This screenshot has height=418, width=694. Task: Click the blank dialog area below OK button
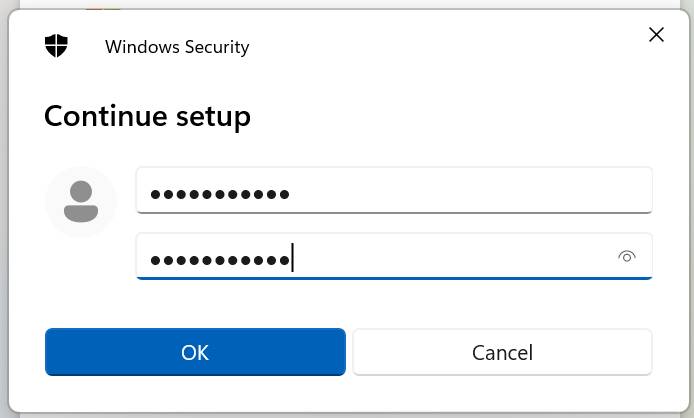coord(195,394)
